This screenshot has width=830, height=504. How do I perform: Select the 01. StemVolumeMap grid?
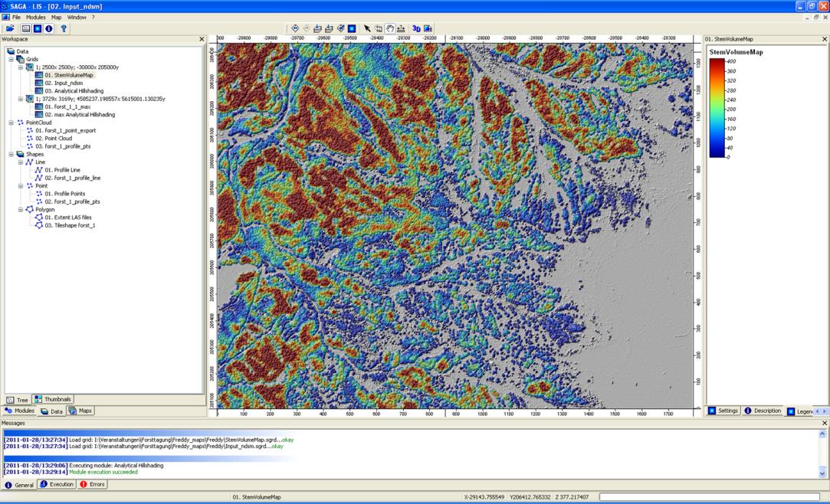[68, 75]
